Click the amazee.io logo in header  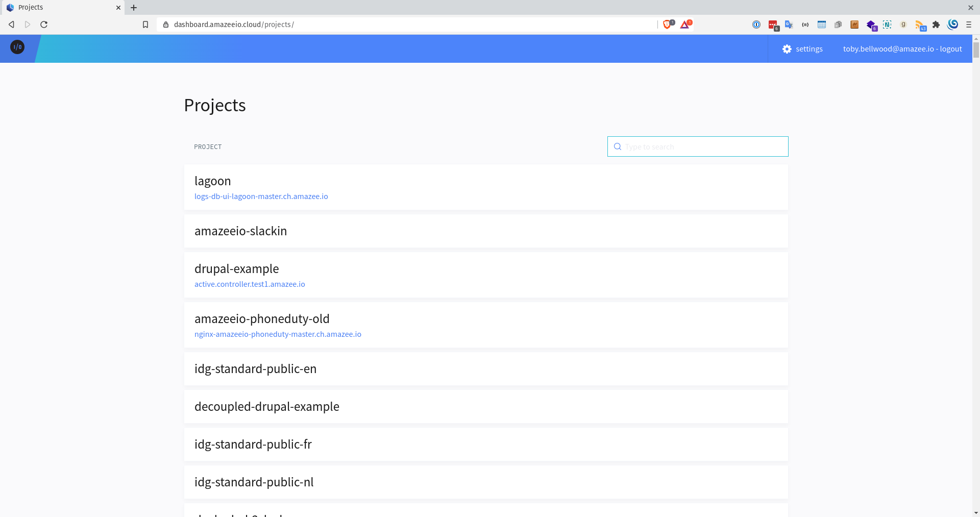click(17, 47)
